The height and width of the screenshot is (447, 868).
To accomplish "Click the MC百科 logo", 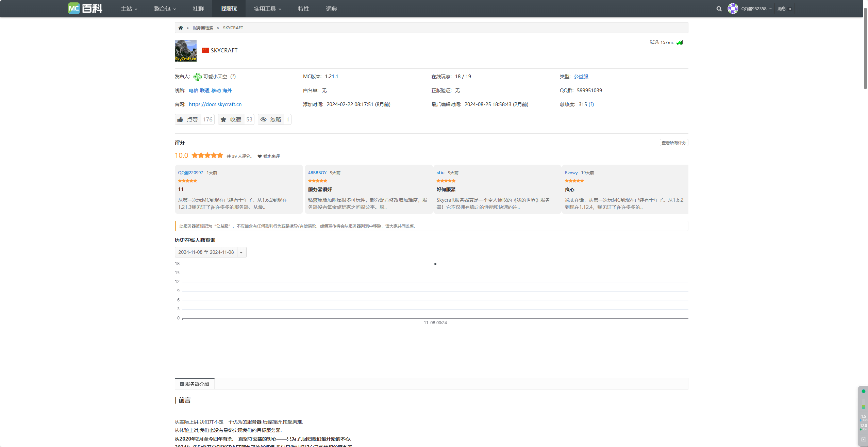I will pos(85,9).
